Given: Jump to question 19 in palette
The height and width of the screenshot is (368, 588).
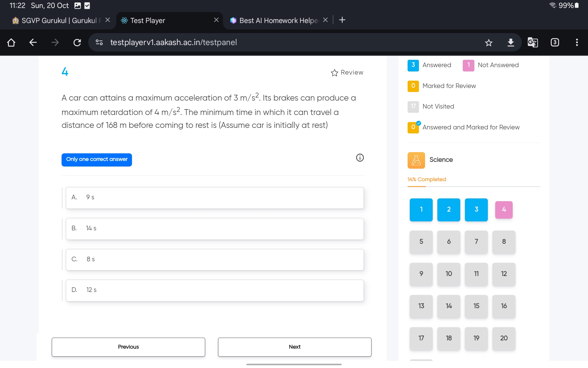Looking at the screenshot, I should [476, 339].
